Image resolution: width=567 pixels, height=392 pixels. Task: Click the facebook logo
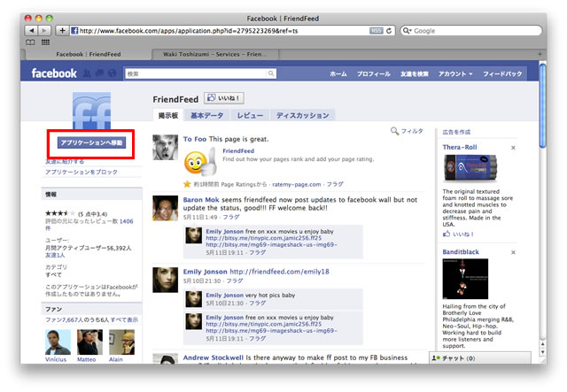(54, 73)
